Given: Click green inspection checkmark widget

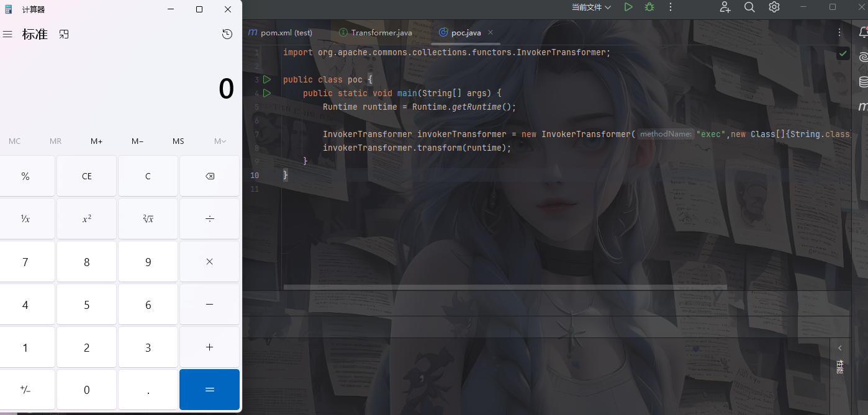Looking at the screenshot, I should [x=843, y=54].
